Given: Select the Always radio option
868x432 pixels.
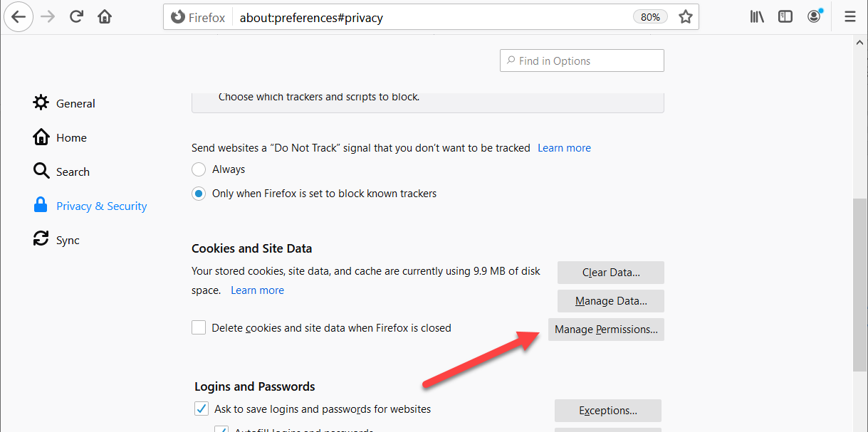Looking at the screenshot, I should (199, 169).
